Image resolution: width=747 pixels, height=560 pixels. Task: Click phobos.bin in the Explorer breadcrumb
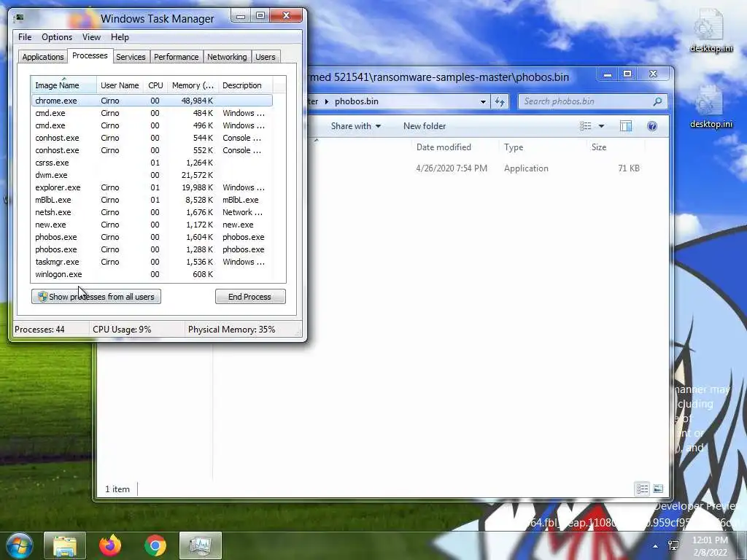pyautogui.click(x=356, y=101)
